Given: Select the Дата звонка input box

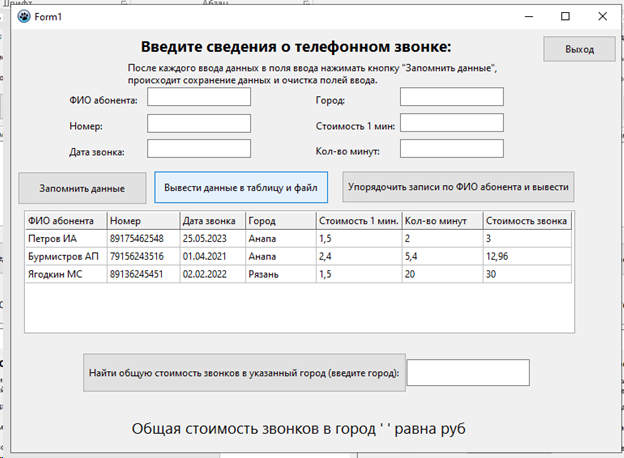Looking at the screenshot, I should (x=199, y=149).
